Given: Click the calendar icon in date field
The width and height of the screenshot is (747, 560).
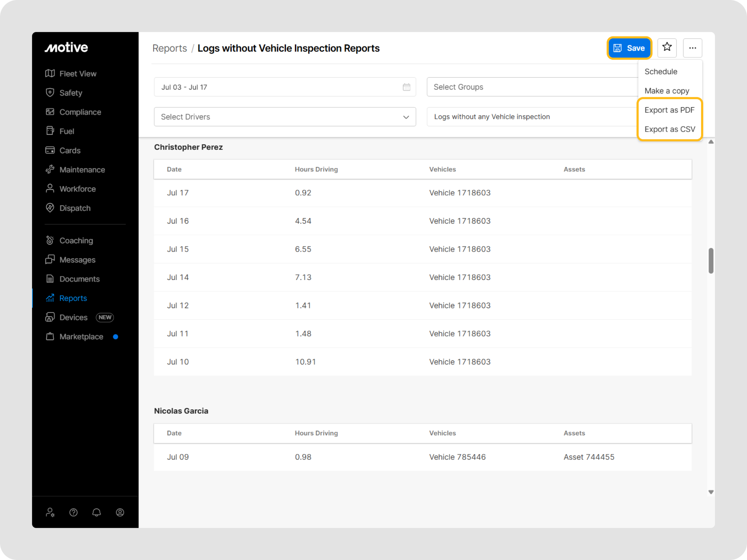Looking at the screenshot, I should [x=406, y=87].
